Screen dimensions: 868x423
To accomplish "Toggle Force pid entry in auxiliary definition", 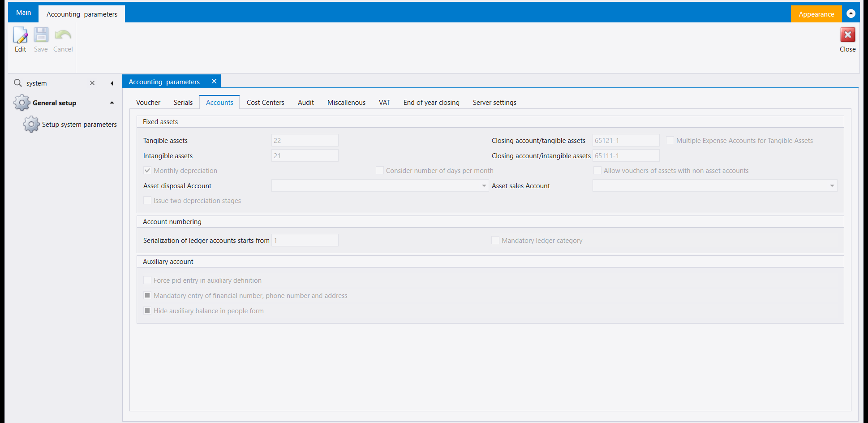I will coord(147,280).
